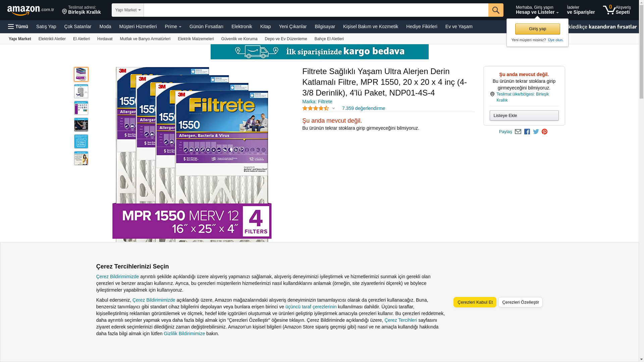The width and height of the screenshot is (644, 362).
Task: Focus the main search input field
Action: (x=316, y=10)
